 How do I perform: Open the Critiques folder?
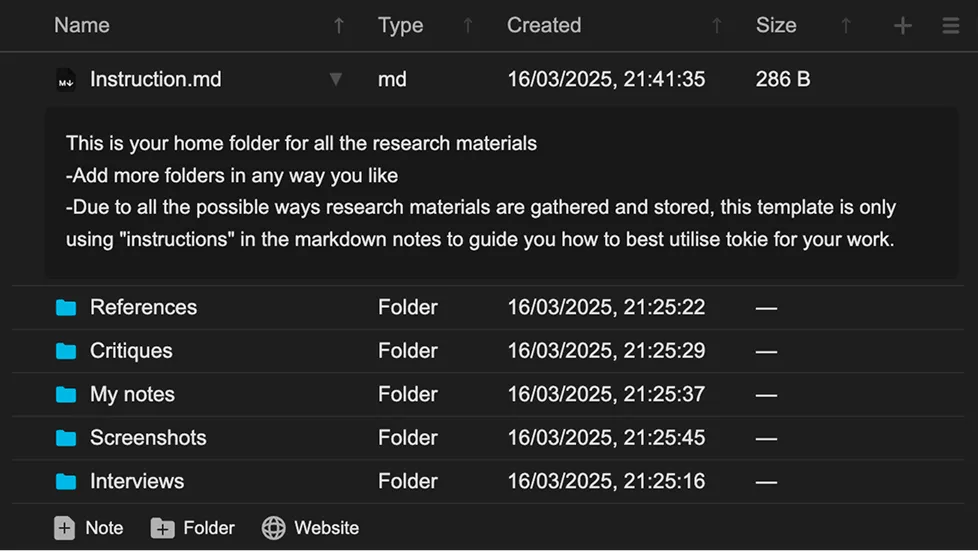coord(131,351)
